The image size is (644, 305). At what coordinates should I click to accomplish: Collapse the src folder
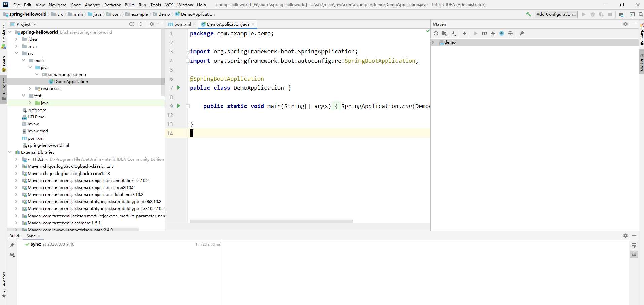tap(16, 53)
